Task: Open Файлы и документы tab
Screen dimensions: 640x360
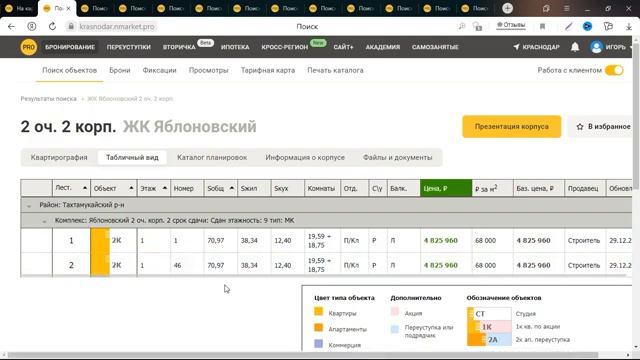Action: click(x=398, y=158)
